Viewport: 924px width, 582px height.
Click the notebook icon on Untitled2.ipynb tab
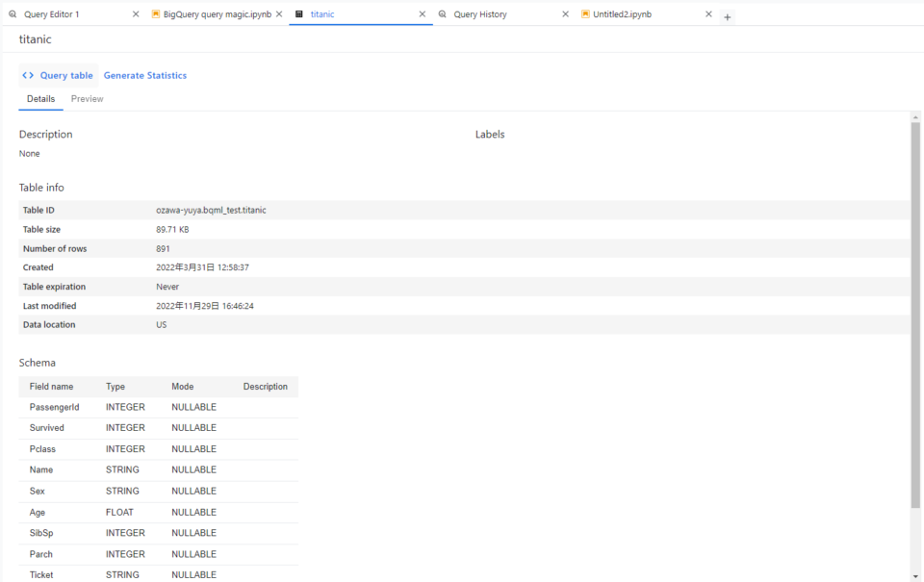[585, 13]
